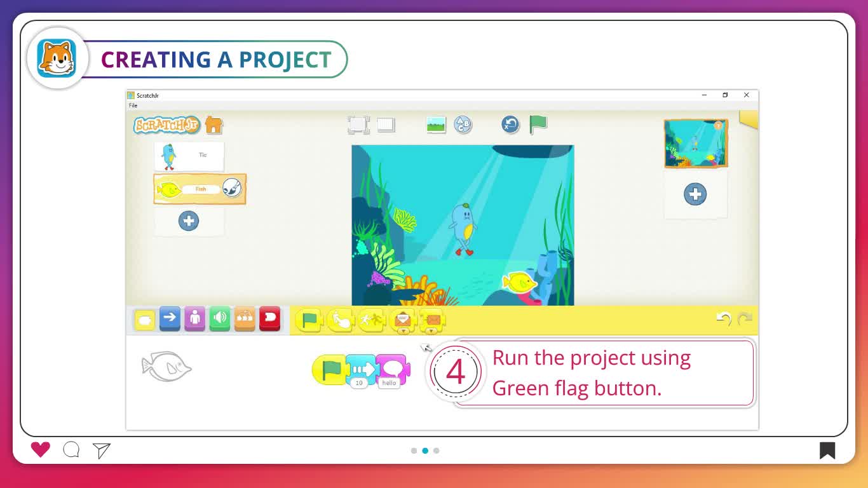This screenshot has height=488, width=868.
Task: Pick Start on Tap palette block
Action: [x=341, y=320]
